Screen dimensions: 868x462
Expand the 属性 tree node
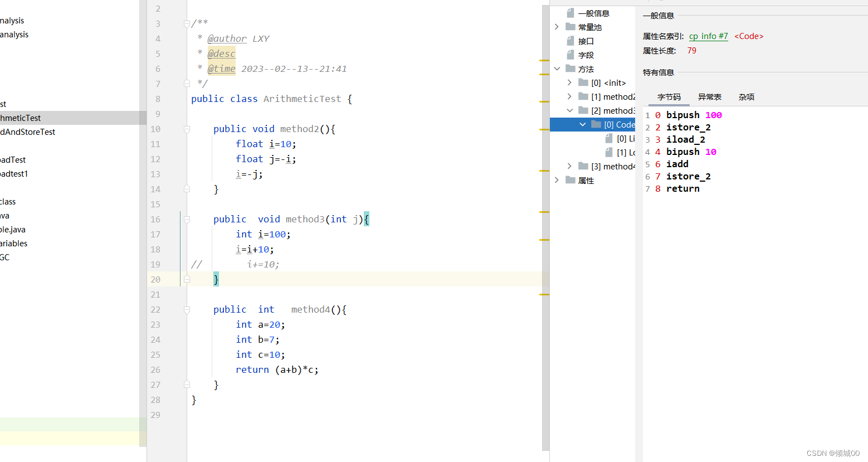coord(557,180)
